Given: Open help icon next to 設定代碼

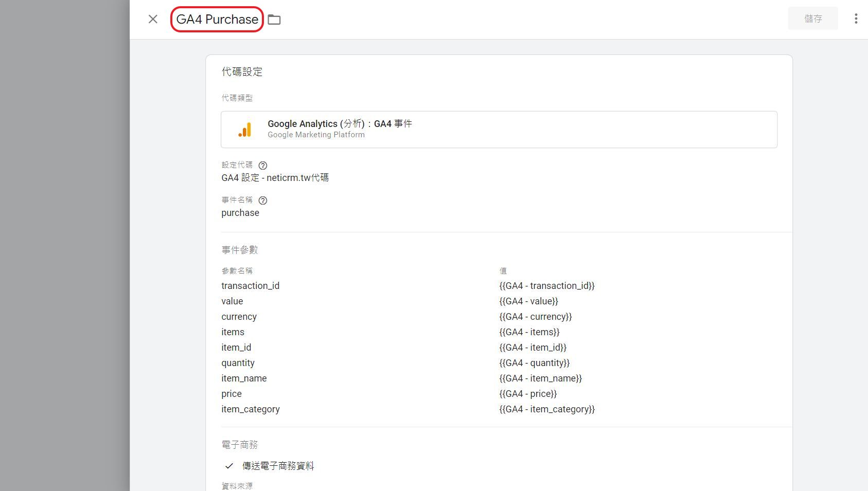Looking at the screenshot, I should tap(263, 166).
